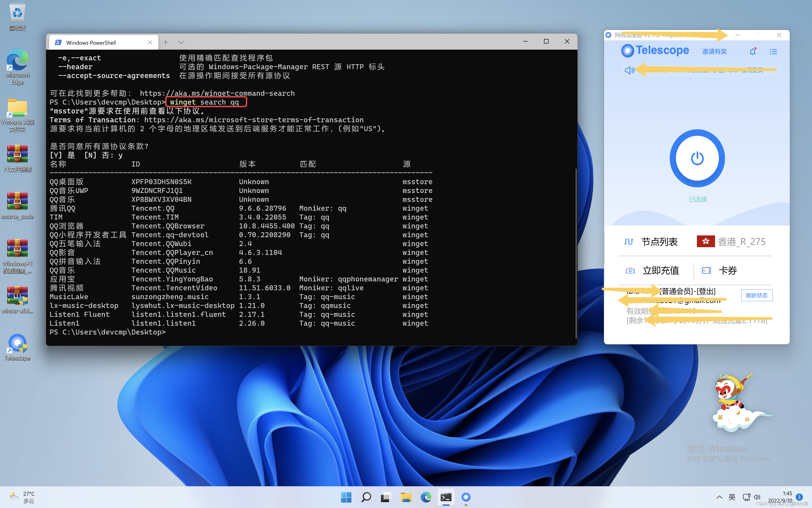Image resolution: width=812 pixels, height=508 pixels.
Task: Open VMware shared folder desktop icon
Action: (x=17, y=115)
